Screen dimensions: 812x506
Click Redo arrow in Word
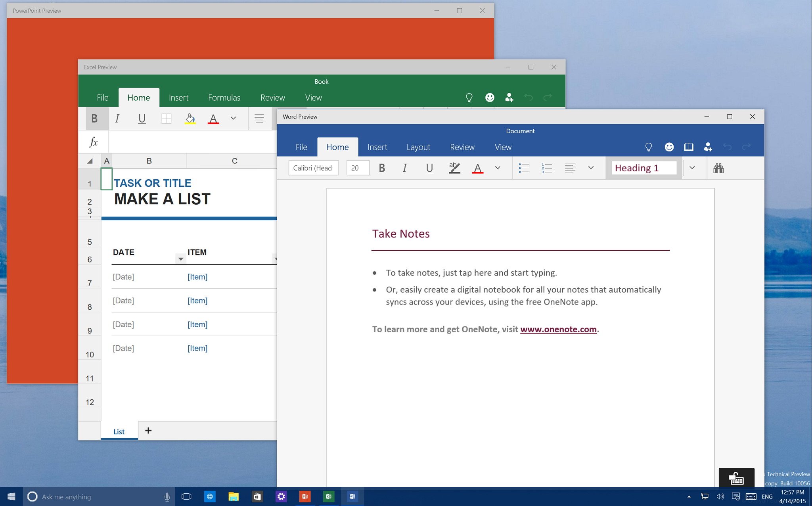pos(746,147)
